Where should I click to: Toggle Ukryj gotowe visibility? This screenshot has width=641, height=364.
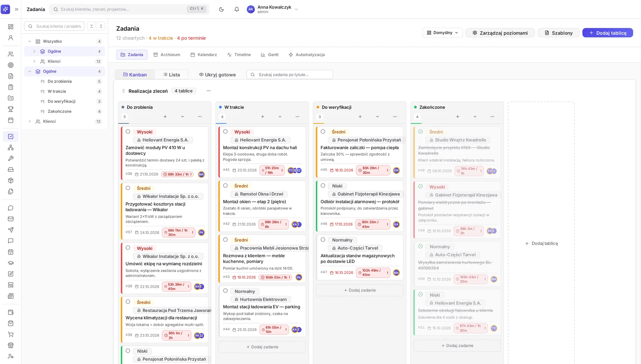click(x=217, y=74)
